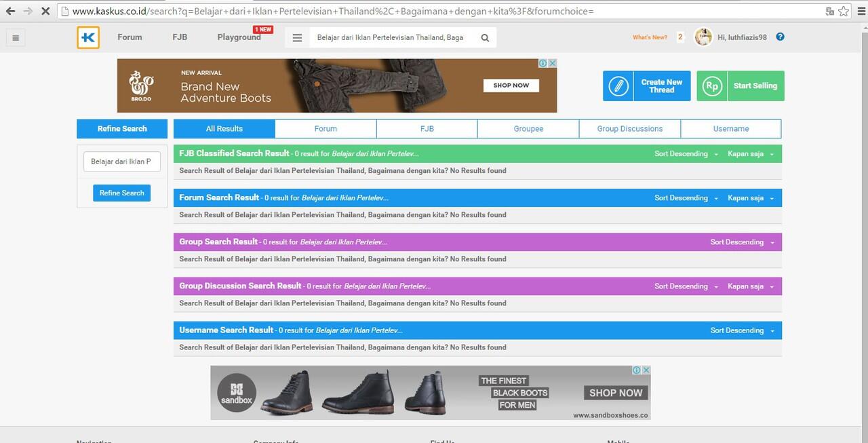Click the Group Discussion Search Result heading
868x443 pixels.
tap(240, 286)
